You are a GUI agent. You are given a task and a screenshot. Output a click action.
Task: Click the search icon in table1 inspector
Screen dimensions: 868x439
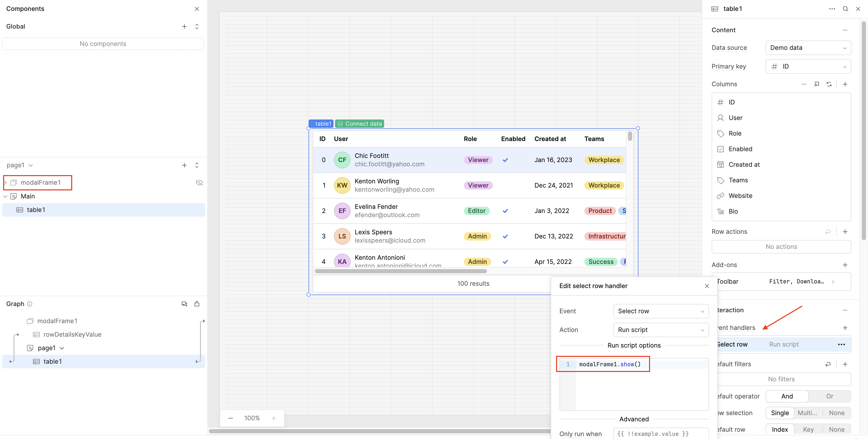click(845, 9)
